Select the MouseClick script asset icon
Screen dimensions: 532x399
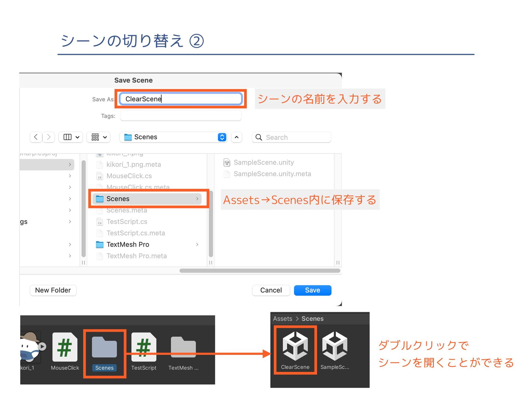click(x=65, y=347)
